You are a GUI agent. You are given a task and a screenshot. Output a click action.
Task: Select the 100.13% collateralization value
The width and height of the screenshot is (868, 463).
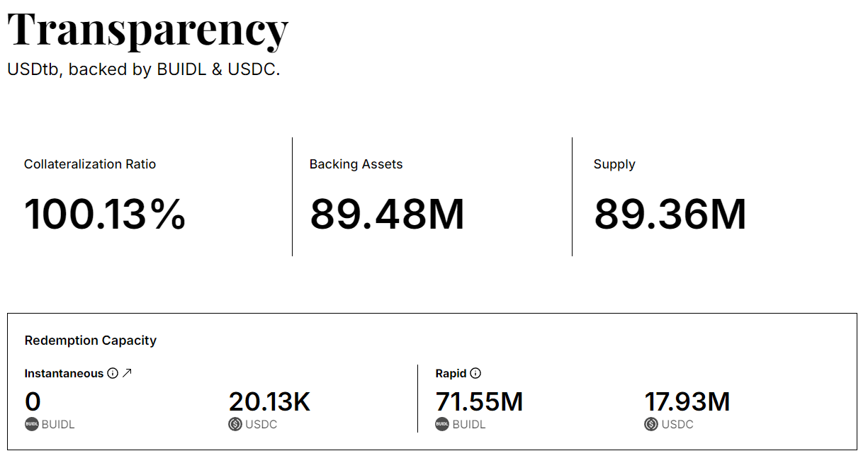105,214
